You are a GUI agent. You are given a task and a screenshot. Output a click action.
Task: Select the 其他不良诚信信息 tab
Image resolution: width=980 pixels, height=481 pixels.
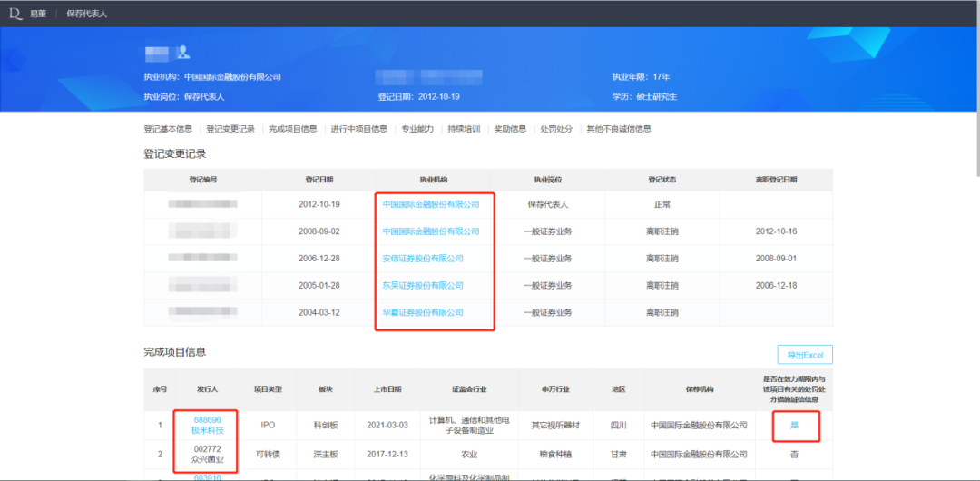pos(619,129)
